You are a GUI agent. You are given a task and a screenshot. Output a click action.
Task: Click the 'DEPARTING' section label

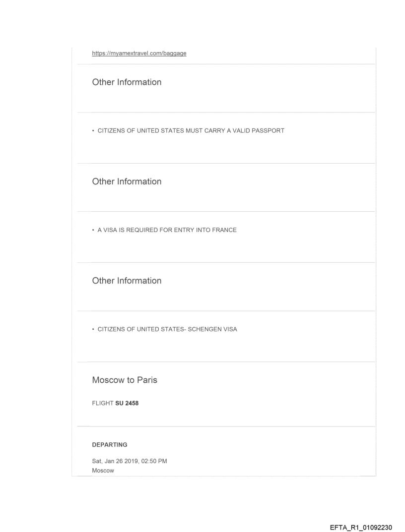(107, 445)
